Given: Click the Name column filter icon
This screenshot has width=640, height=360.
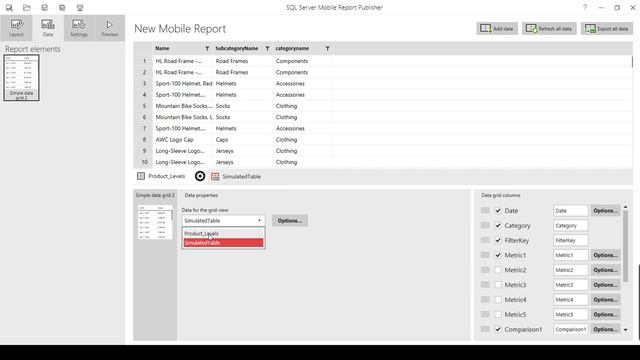Looking at the screenshot, I should pos(207,49).
